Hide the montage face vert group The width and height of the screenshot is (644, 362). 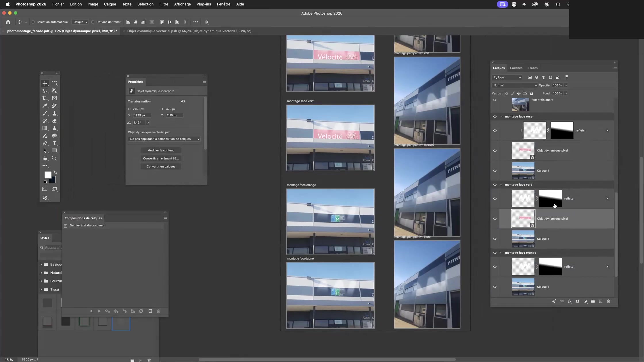point(495,185)
